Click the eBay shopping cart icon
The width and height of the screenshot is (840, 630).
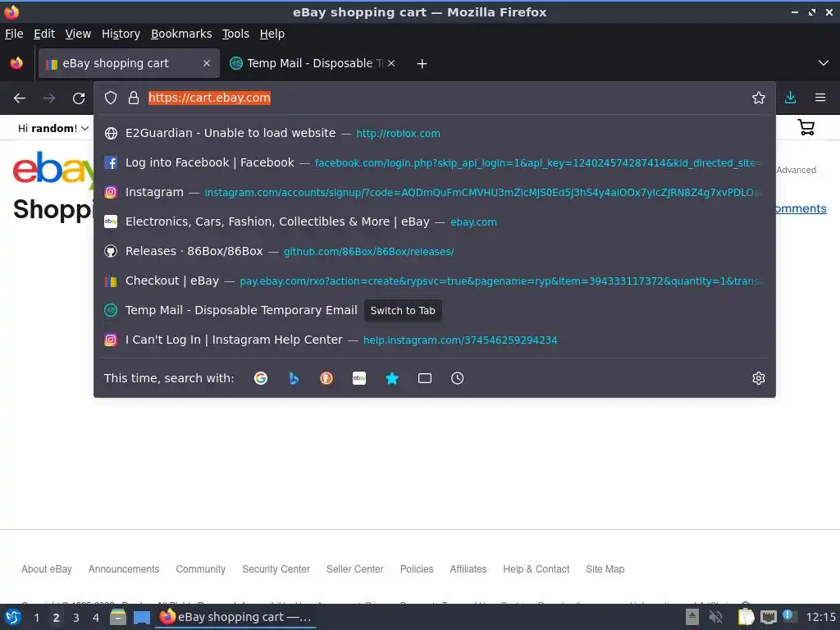coord(806,127)
